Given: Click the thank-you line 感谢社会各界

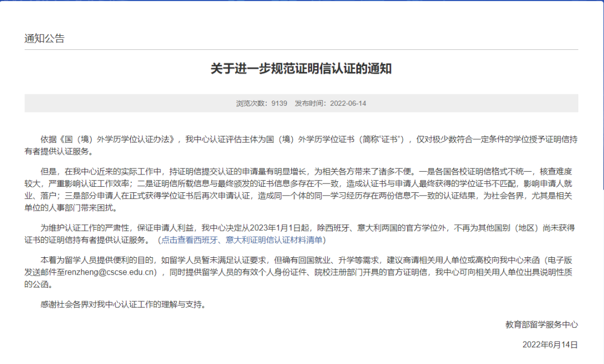Looking at the screenshot, I should pos(101,305).
